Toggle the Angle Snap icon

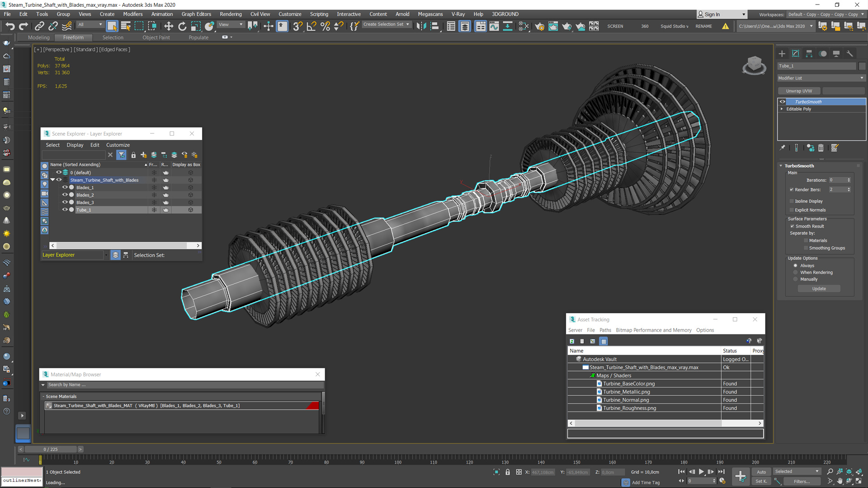(311, 26)
